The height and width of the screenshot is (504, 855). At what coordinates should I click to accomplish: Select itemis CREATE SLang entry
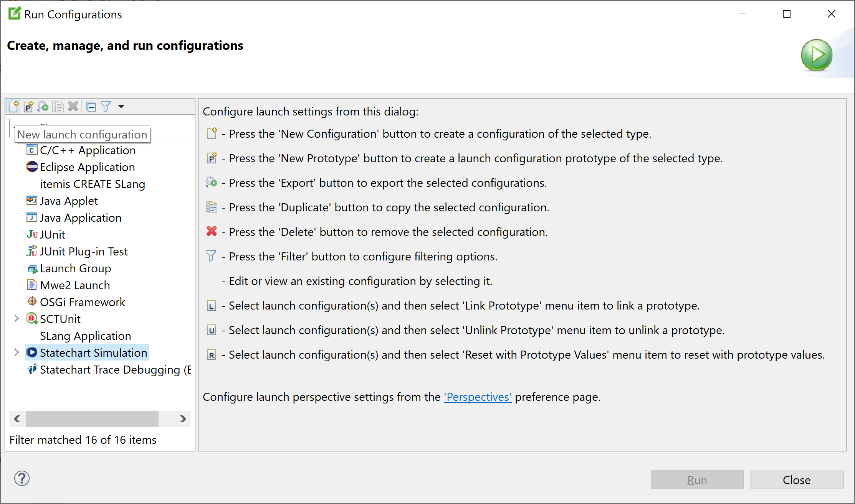tap(93, 184)
